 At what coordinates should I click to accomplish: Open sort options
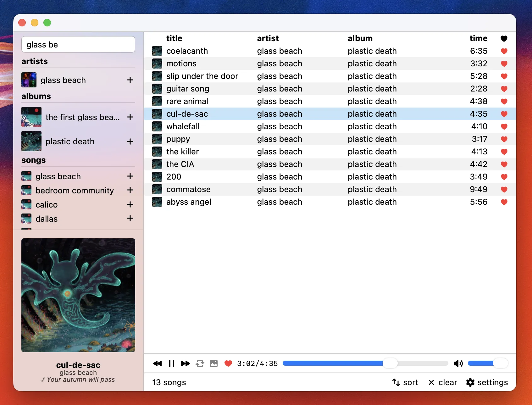(x=405, y=382)
